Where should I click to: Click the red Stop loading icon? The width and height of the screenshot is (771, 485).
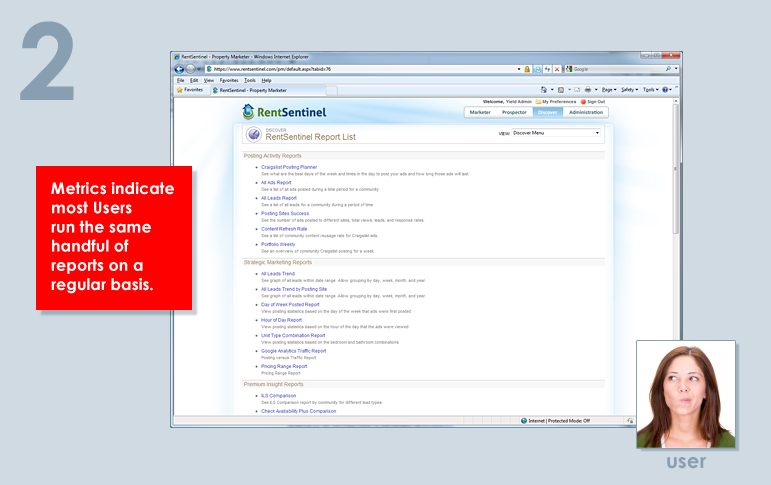(x=556, y=69)
